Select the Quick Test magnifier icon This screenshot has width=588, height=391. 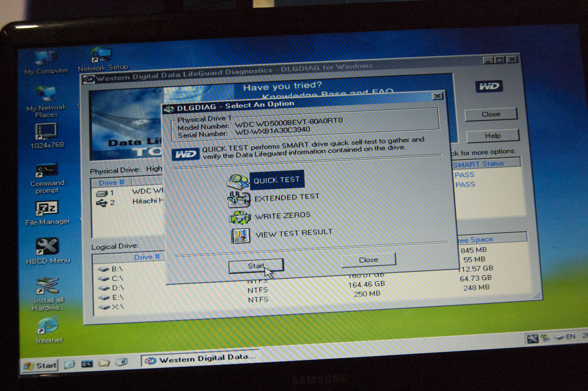pyautogui.click(x=238, y=181)
